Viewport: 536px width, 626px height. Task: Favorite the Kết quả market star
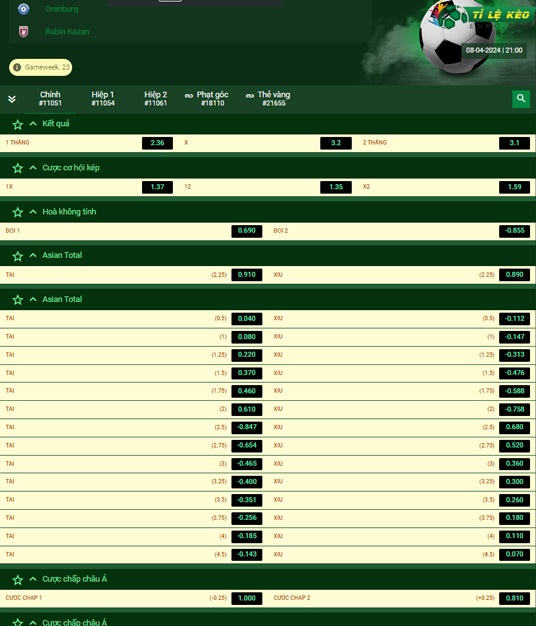click(18, 125)
